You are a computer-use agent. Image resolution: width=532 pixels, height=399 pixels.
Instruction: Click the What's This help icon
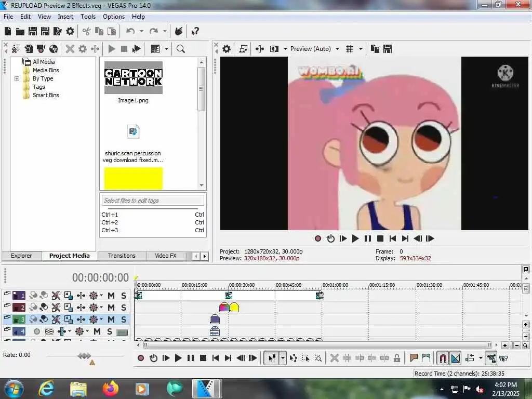coord(195,32)
